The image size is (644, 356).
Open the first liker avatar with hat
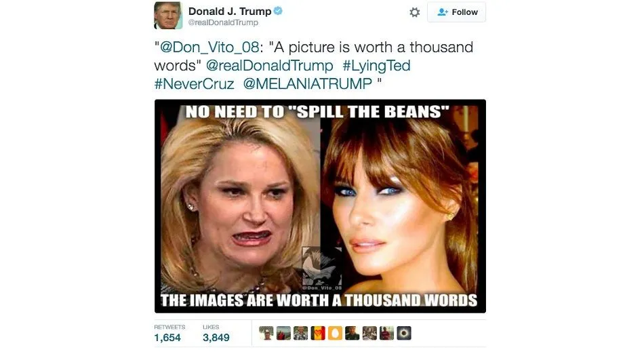click(266, 333)
